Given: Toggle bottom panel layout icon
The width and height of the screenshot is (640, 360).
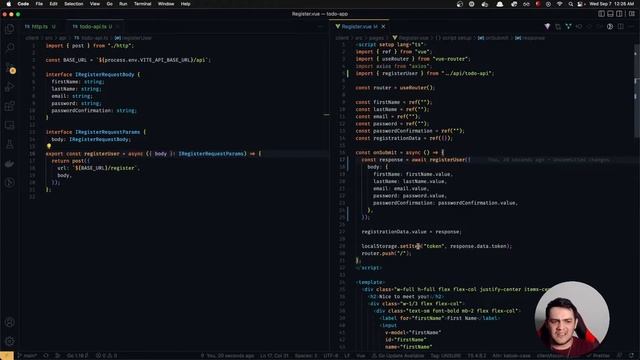Looking at the screenshot, I should pyautogui.click(x=610, y=14).
